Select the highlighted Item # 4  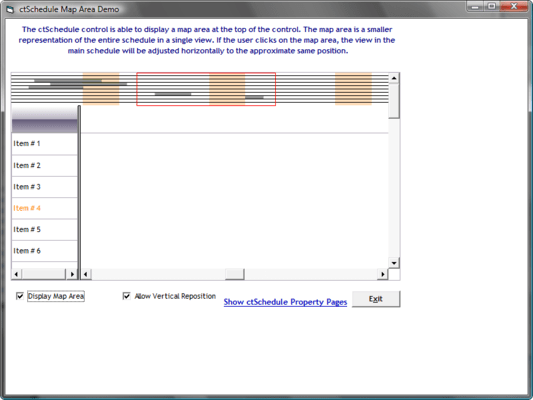(45, 208)
